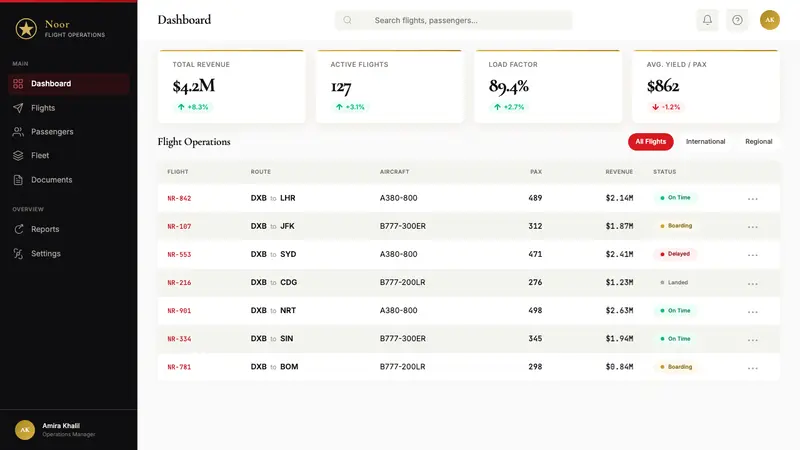Click the PAX column header
Image resolution: width=800 pixels, height=450 pixels.
[536, 172]
